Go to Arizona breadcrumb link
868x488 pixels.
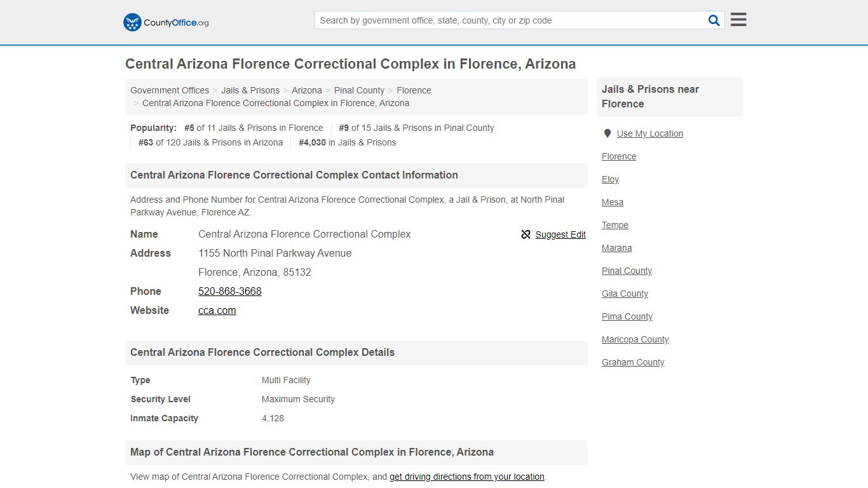click(307, 90)
